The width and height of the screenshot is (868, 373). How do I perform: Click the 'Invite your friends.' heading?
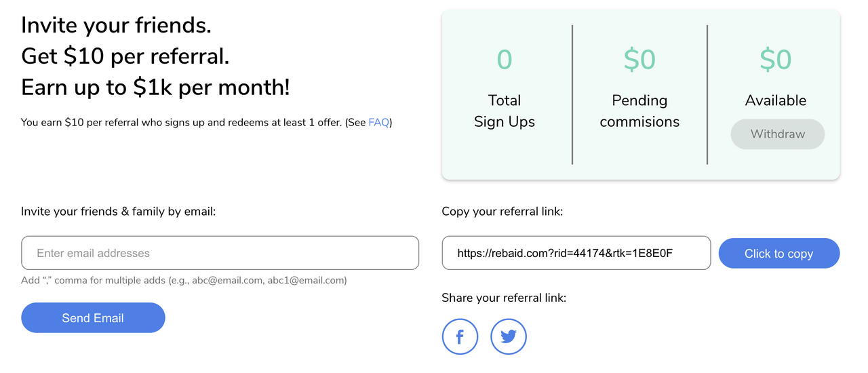pos(116,25)
